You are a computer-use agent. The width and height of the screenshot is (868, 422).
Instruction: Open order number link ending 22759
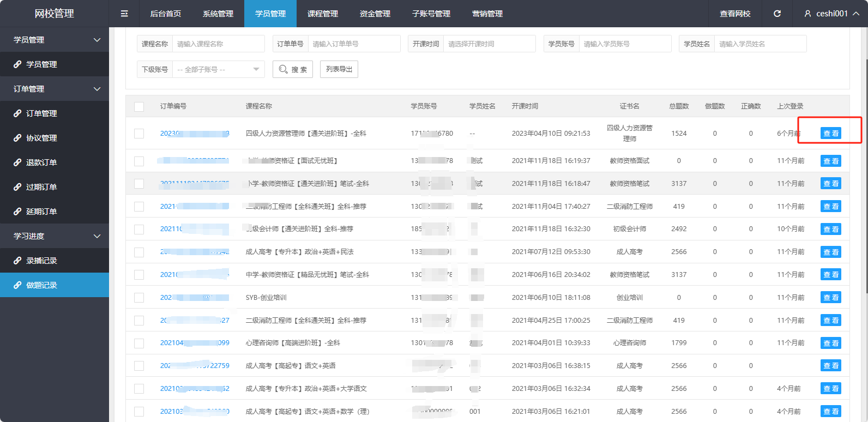[x=195, y=366]
